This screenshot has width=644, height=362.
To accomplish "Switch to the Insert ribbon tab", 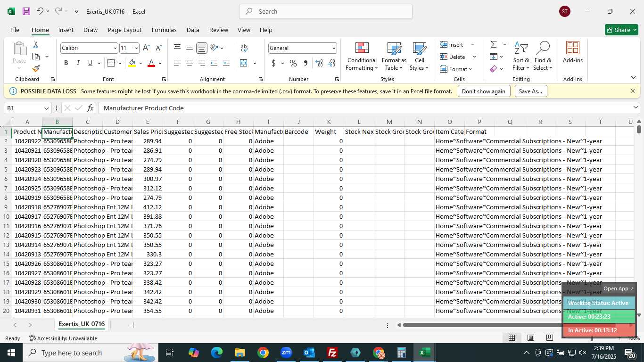I will (x=66, y=30).
